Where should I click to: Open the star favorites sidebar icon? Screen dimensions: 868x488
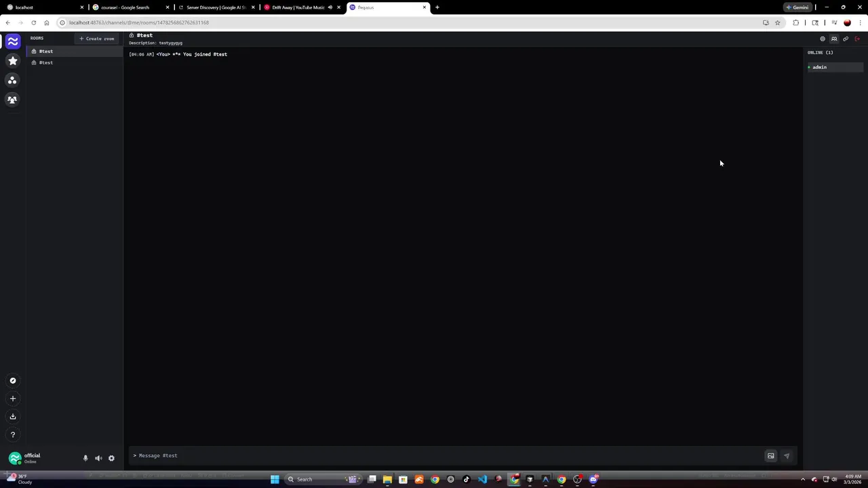click(12, 61)
